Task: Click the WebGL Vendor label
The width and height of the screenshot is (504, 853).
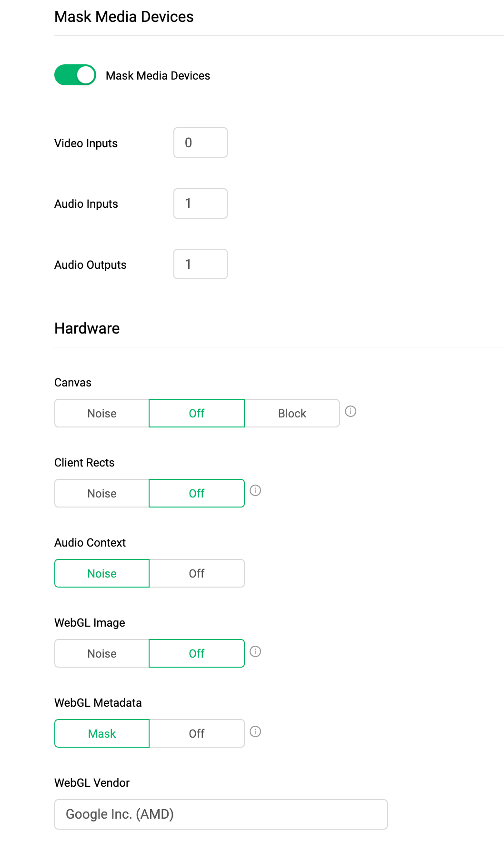Action: [92, 783]
